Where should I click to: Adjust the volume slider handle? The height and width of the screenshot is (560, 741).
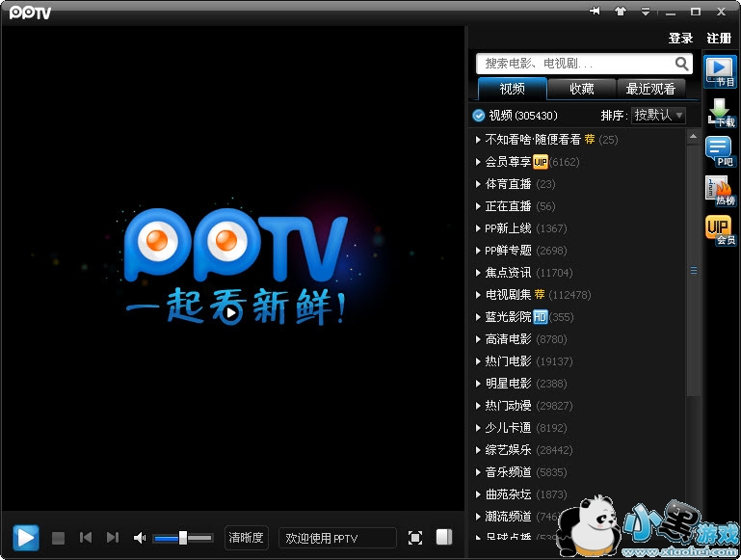(x=183, y=537)
